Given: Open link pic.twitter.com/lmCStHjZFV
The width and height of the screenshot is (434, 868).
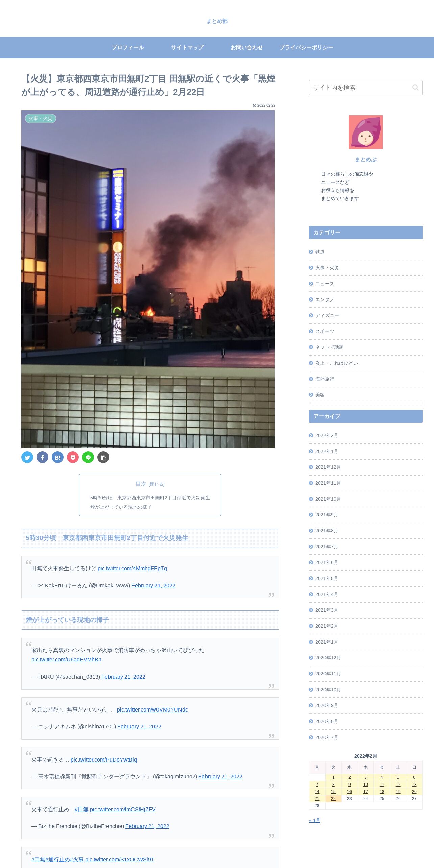Looking at the screenshot, I should point(123,809).
